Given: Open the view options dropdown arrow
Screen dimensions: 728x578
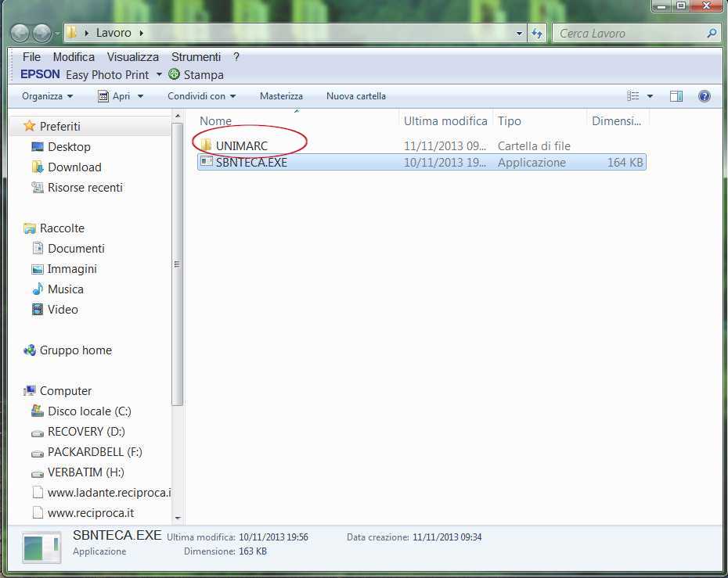Looking at the screenshot, I should (x=650, y=96).
